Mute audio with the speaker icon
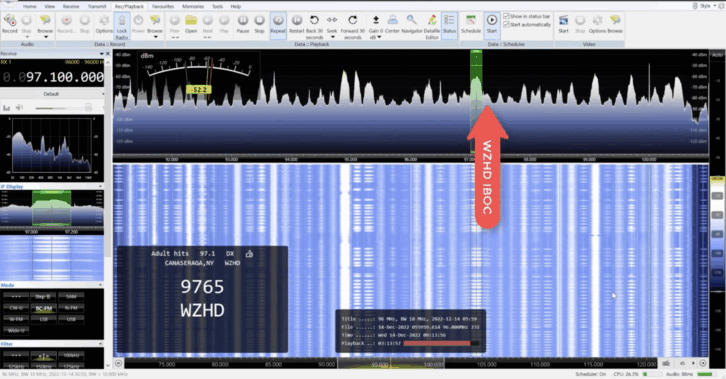Screen dimensions: 726x379 coord(19,107)
